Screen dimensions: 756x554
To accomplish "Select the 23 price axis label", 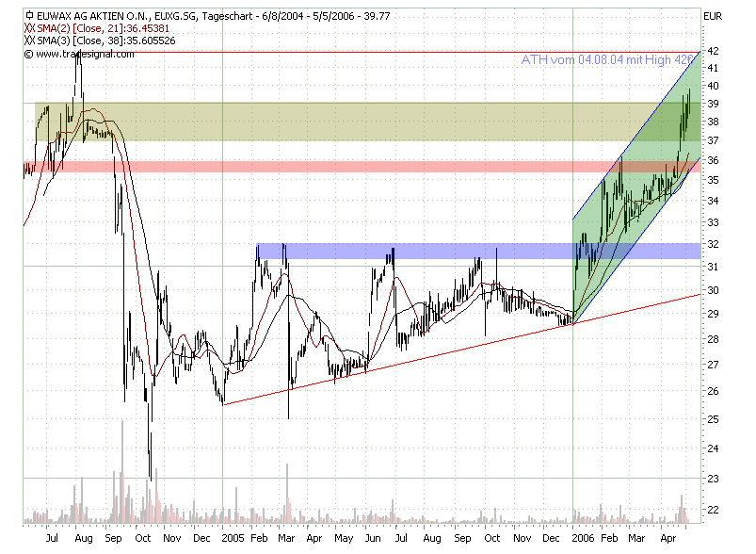I will [713, 479].
